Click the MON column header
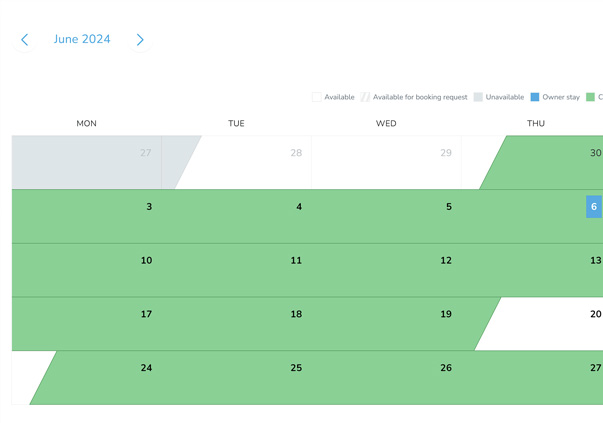Viewport: 603px width, 423px height. (87, 124)
